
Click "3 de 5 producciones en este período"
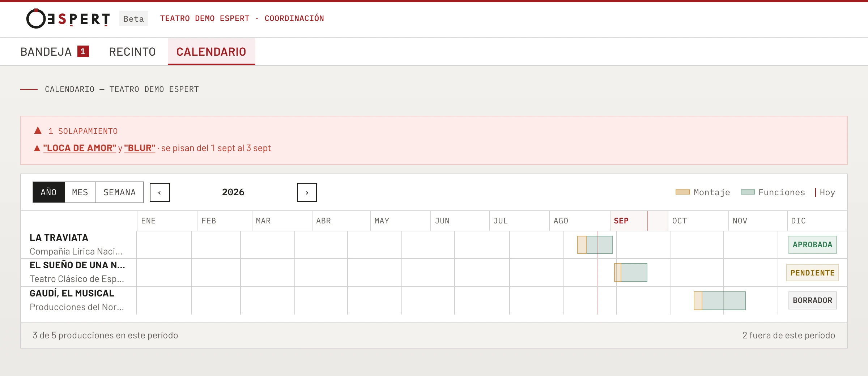tap(105, 336)
